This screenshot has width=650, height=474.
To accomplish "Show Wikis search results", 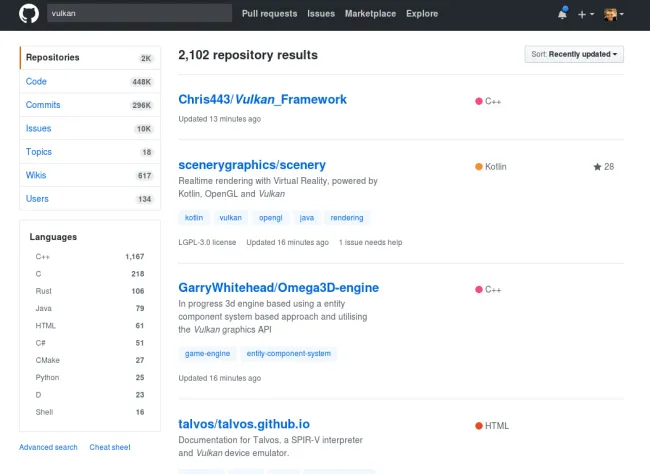I will [x=90, y=175].
